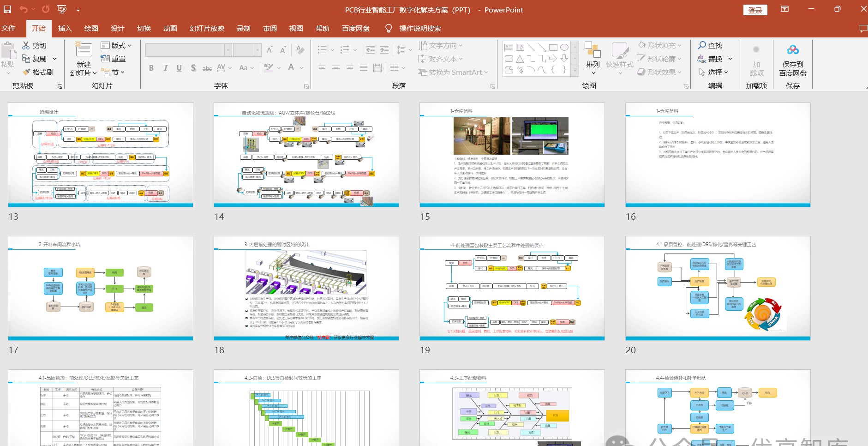Click the Undo arrow icon
Screen dimensions: 868x446
(24, 9)
